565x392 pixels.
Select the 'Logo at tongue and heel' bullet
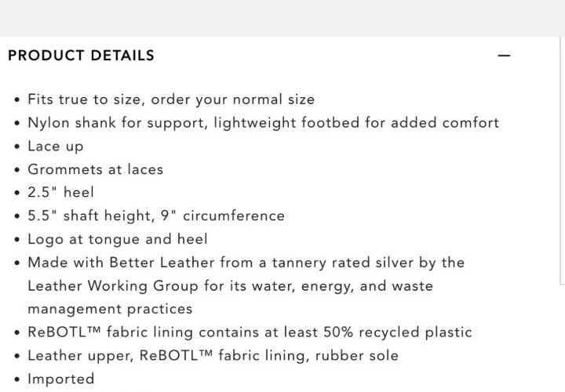point(118,239)
